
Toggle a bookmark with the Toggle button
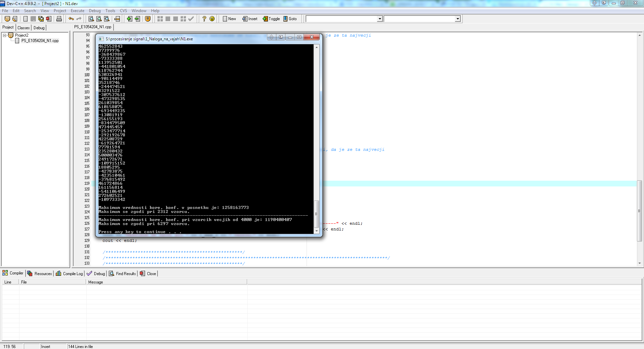coord(271,19)
